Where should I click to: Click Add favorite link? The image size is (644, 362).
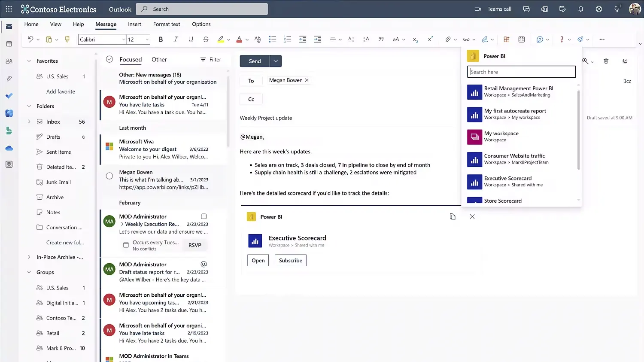click(61, 91)
